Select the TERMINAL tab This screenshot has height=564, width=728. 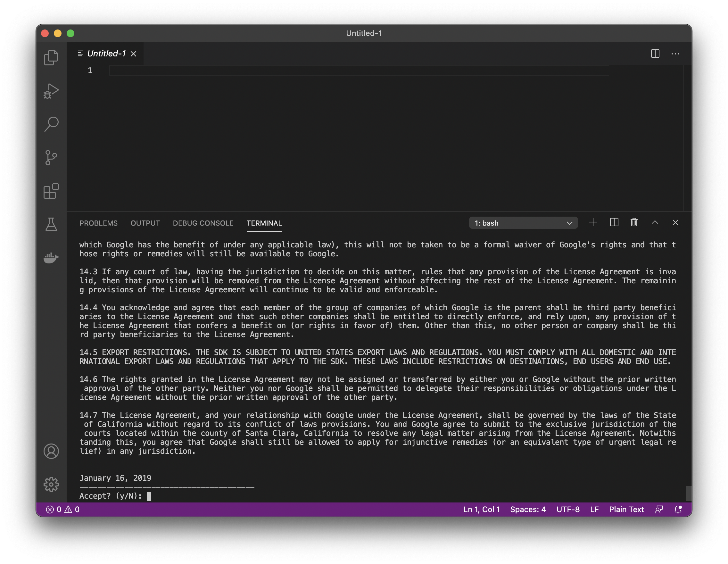tap(264, 223)
